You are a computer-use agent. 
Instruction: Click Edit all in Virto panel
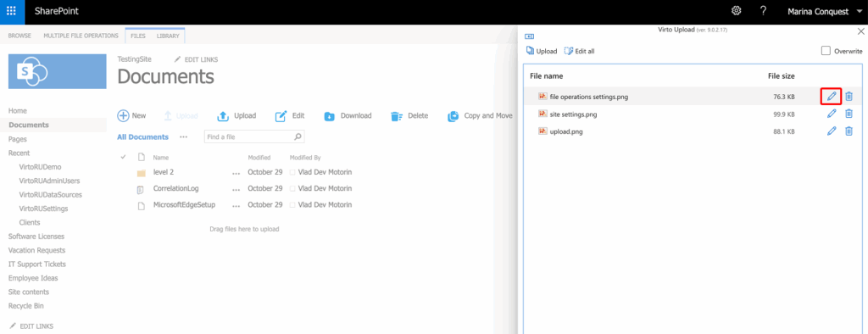coord(580,51)
